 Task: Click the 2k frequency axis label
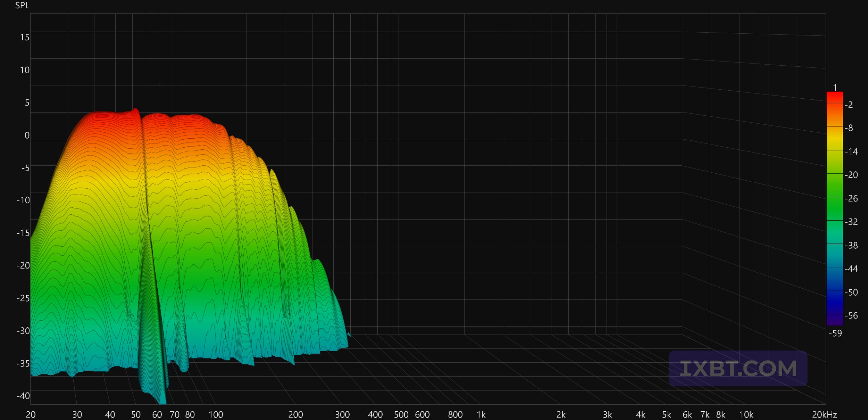[x=561, y=414]
